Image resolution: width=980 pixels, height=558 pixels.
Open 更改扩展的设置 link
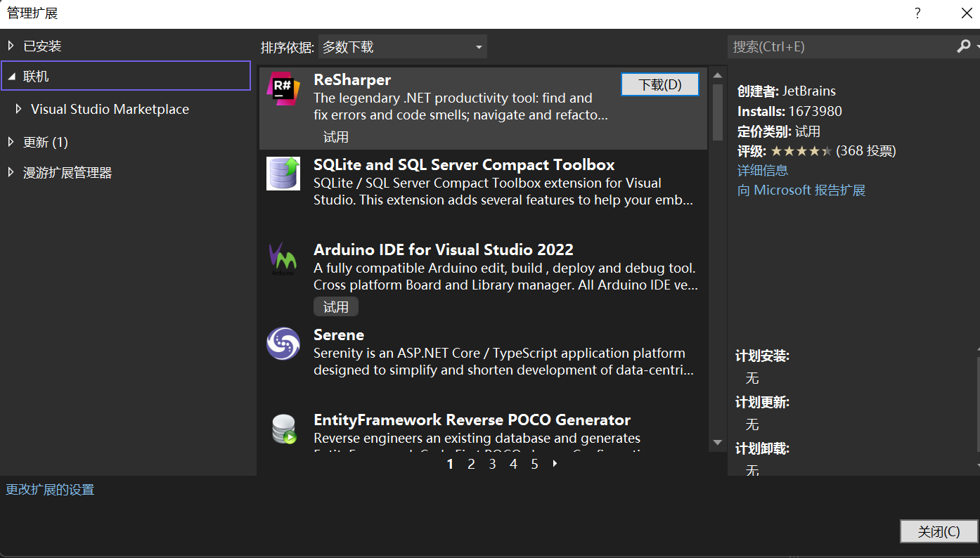pos(50,490)
